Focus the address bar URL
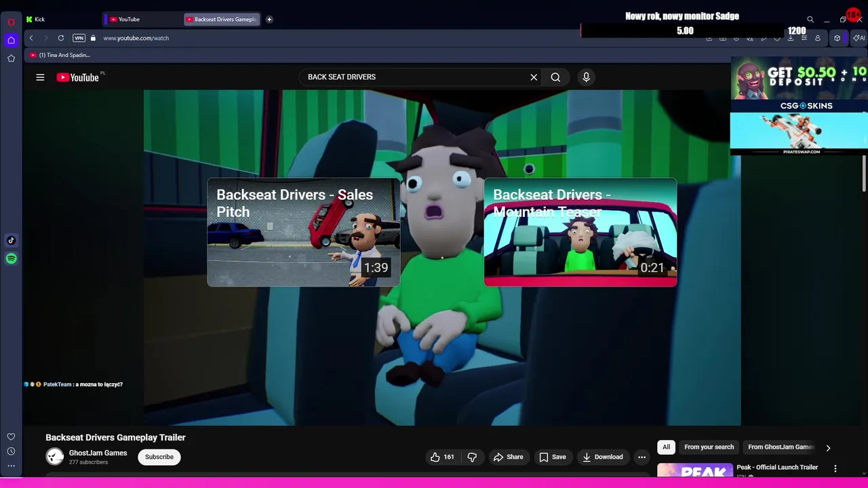 136,38
